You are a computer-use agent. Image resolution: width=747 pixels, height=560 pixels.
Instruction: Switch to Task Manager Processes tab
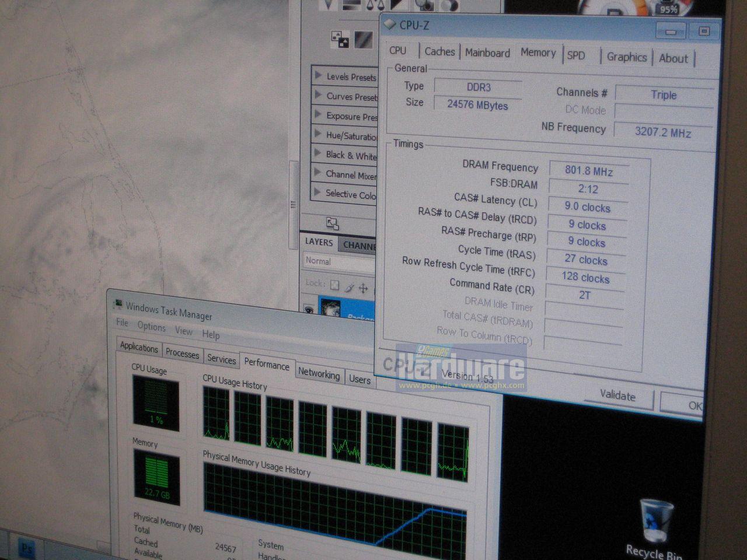pos(182,353)
